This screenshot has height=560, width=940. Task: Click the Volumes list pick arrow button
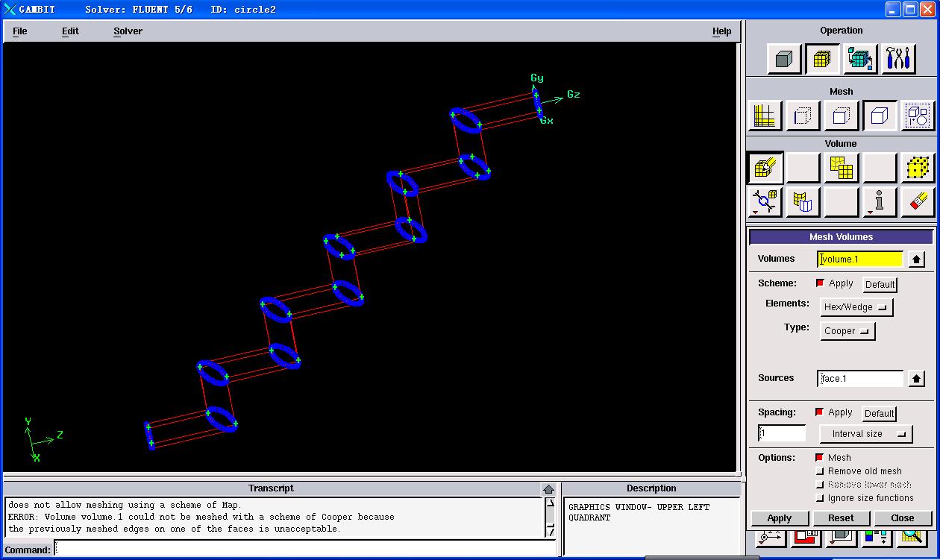(x=917, y=259)
